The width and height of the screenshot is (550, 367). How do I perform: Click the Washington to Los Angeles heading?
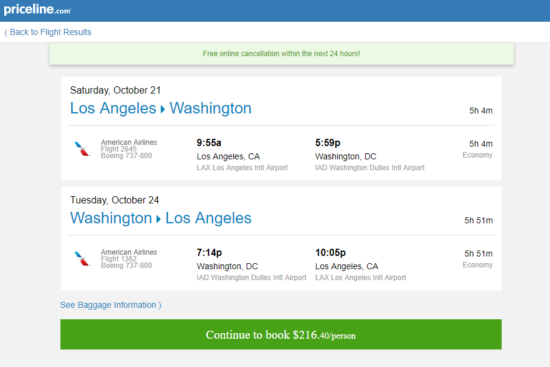[x=161, y=218]
